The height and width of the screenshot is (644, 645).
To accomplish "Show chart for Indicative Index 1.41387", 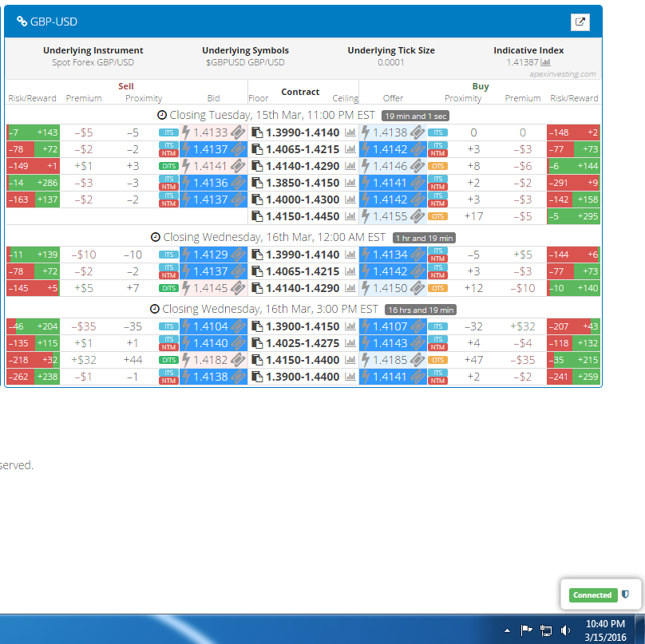I will click(x=546, y=62).
